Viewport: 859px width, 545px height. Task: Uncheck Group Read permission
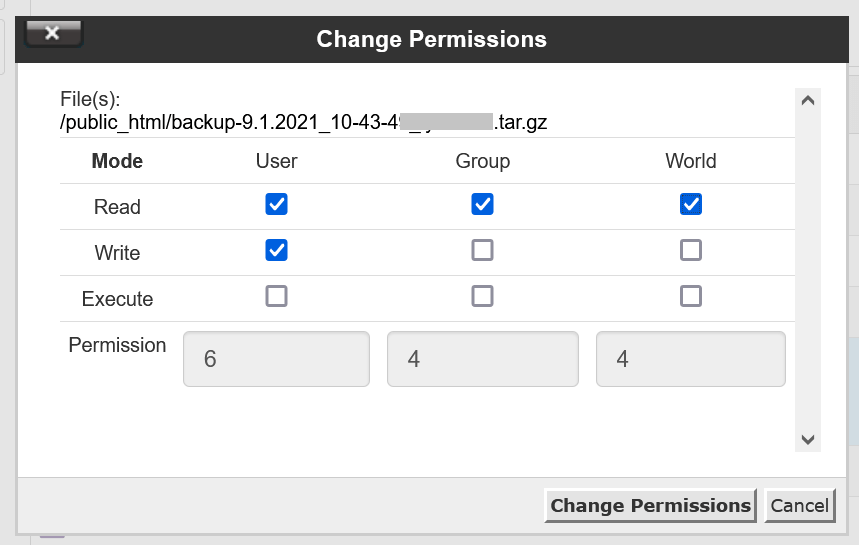click(482, 204)
